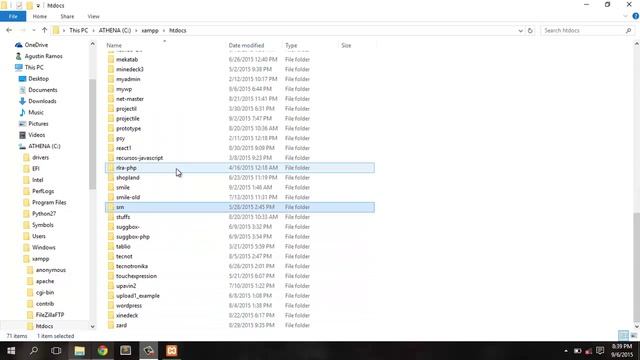Open the File ribbon tab
The height and width of the screenshot is (360, 640).
click(x=13, y=16)
